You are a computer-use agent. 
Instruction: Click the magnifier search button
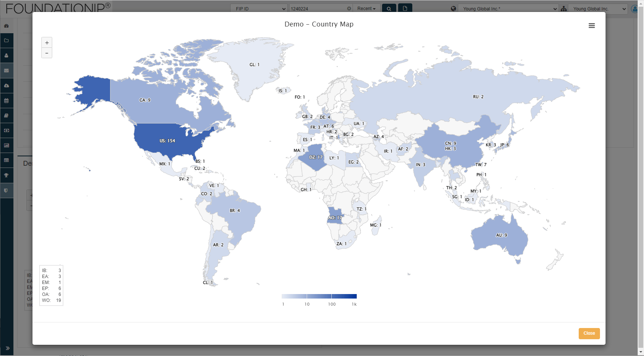tap(389, 9)
